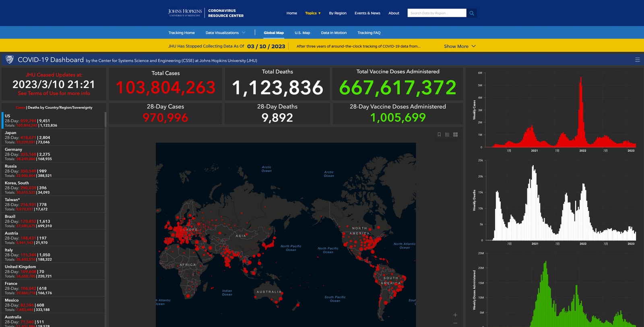The height and width of the screenshot is (327, 644).
Task: Open the By Region menu
Action: point(338,13)
